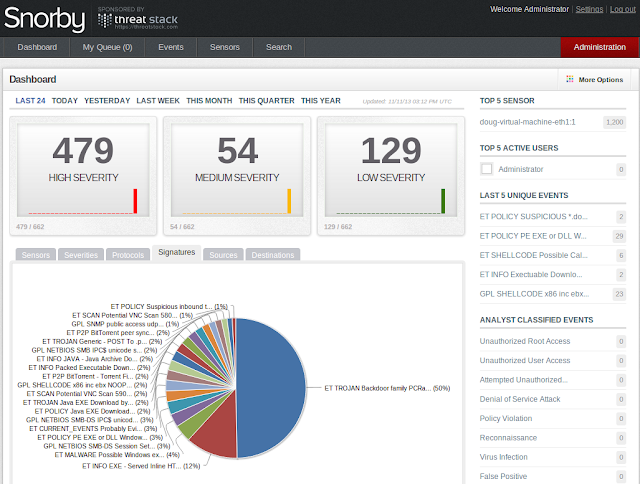640x484 pixels.
Task: Click the Log out link
Action: 622,9
